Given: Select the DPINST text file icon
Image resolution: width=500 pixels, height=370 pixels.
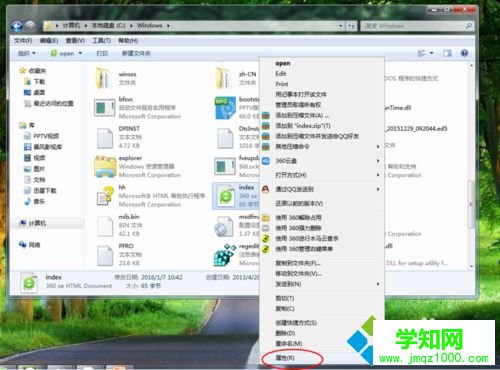Looking at the screenshot, I should 105,138.
